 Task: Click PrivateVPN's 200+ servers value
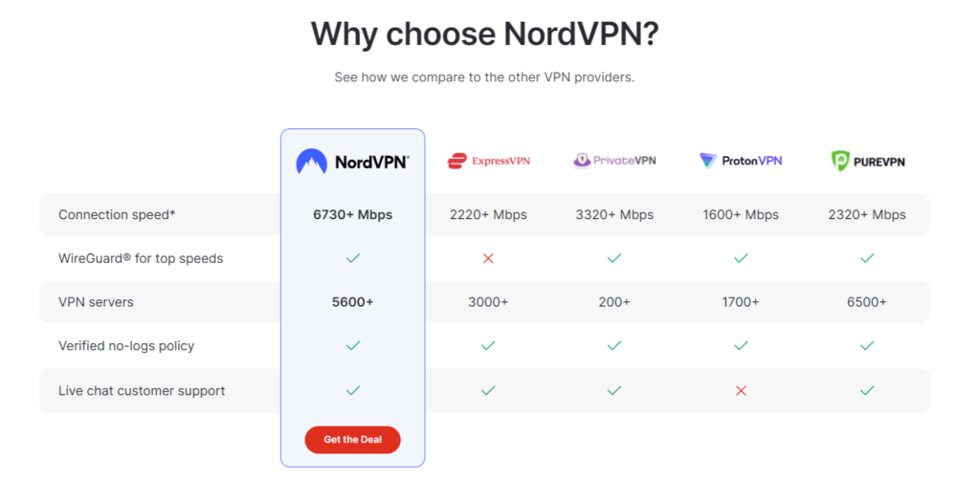pyautogui.click(x=614, y=302)
